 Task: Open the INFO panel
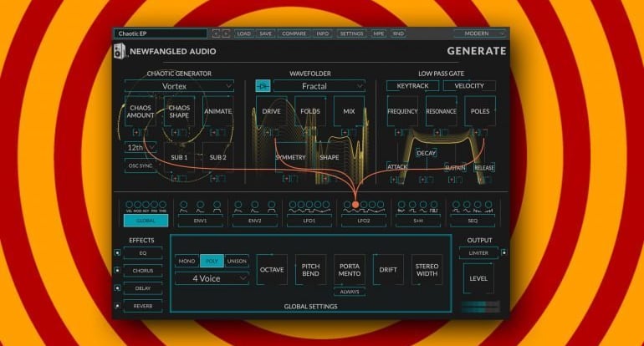(323, 33)
